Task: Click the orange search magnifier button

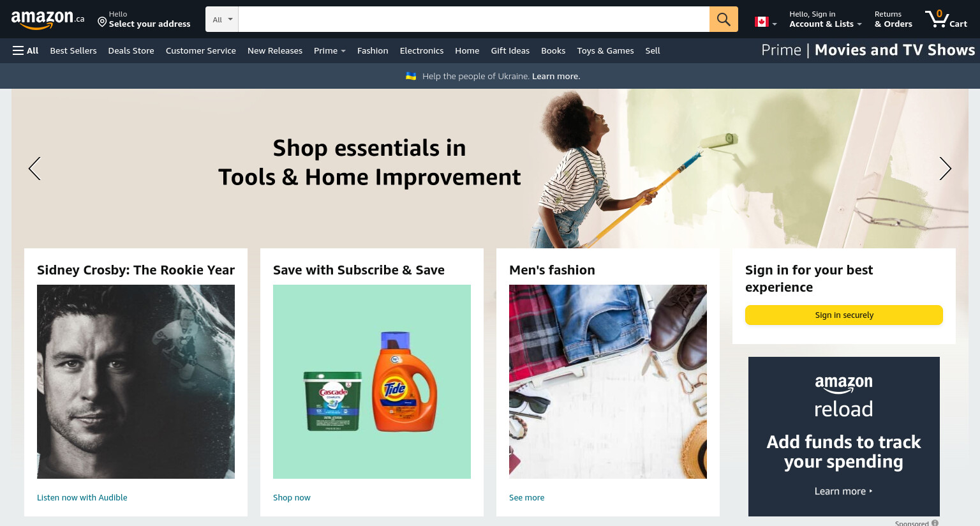Action: pyautogui.click(x=724, y=19)
